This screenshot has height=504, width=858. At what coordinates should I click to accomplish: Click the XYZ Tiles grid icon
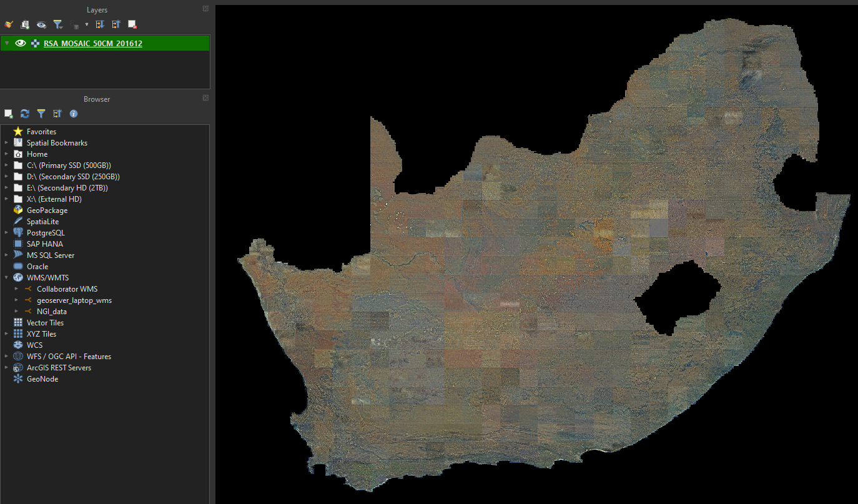tap(18, 334)
